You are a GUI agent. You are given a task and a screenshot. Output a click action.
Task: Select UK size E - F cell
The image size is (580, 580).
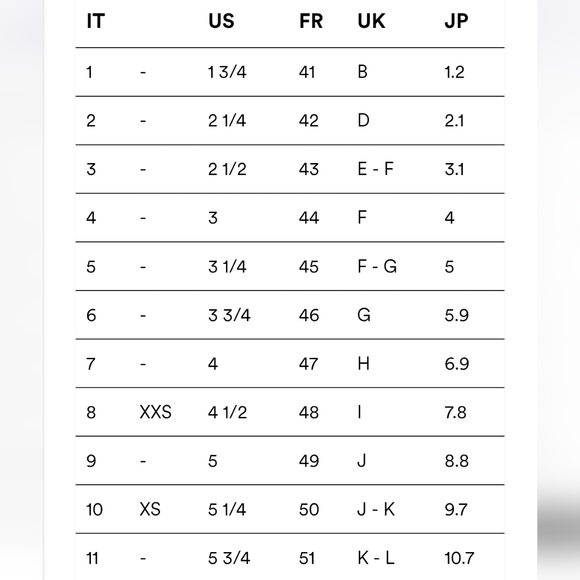pyautogui.click(x=375, y=169)
